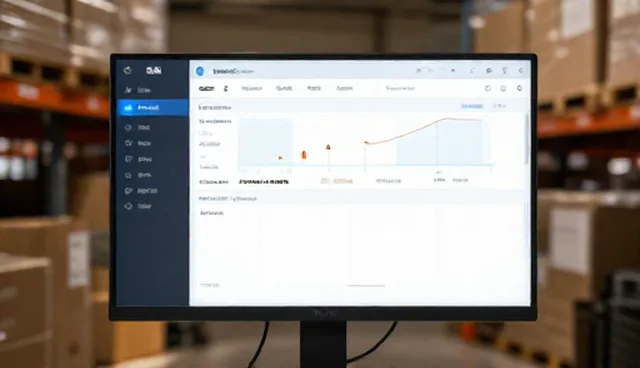Click the search field in tab row
This screenshot has width=640, height=368.
[400, 88]
